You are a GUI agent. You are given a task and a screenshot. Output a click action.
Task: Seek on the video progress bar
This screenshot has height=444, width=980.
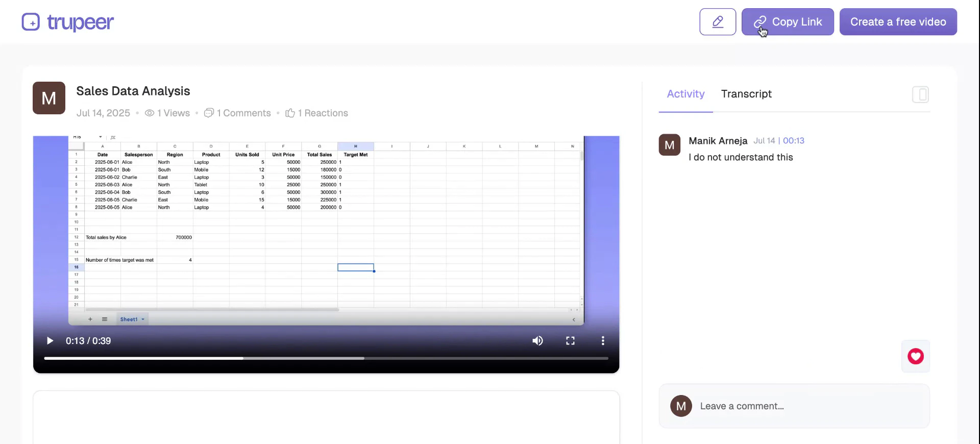tap(326, 358)
